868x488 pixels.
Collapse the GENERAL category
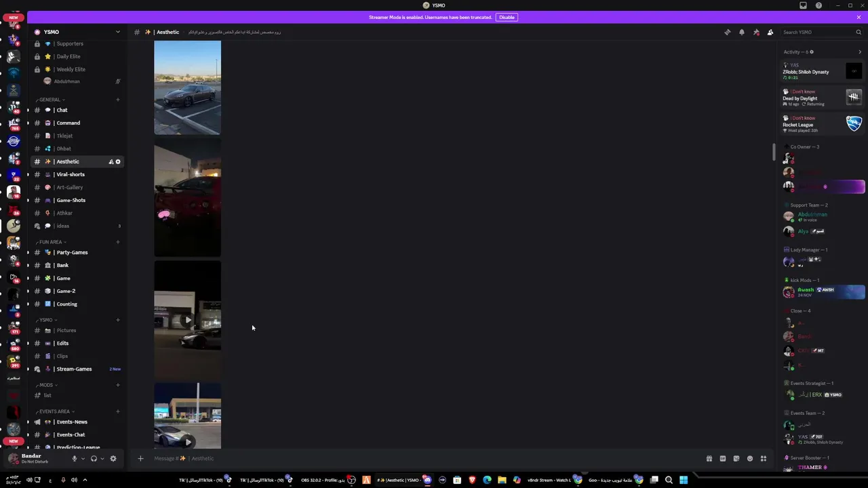point(50,100)
